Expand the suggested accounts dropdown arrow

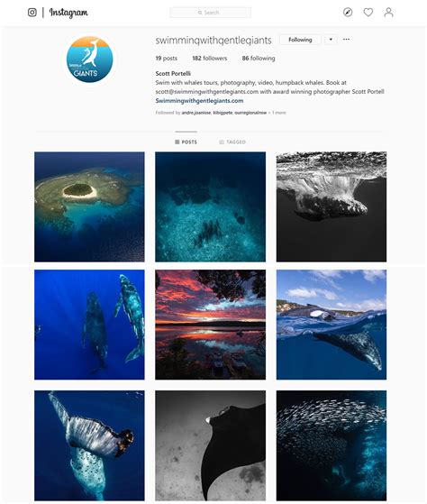coord(331,40)
